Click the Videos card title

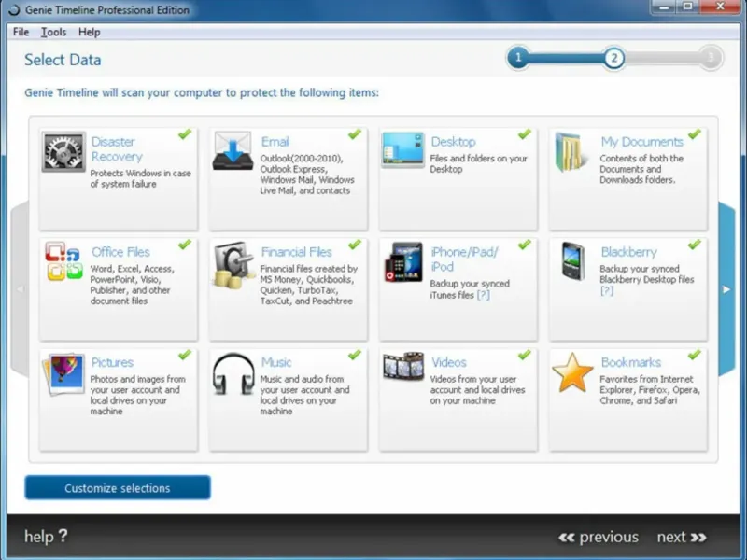point(449,362)
